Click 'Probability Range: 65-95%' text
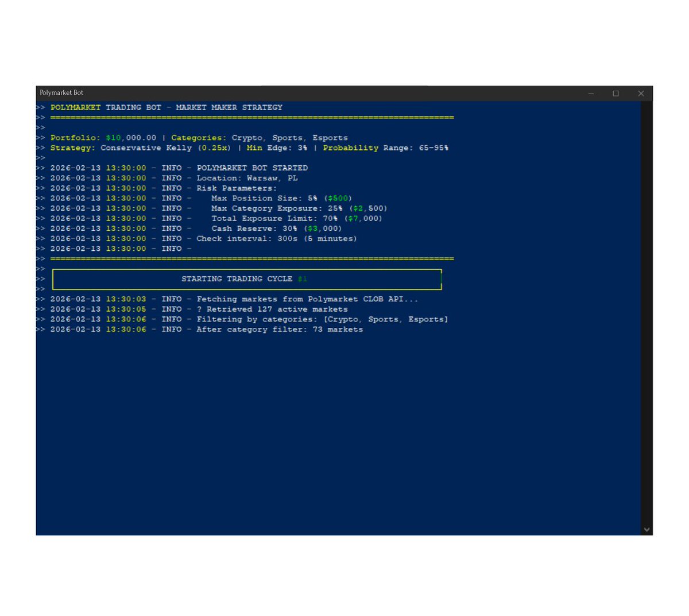The width and height of the screenshot is (689, 616). click(x=386, y=148)
